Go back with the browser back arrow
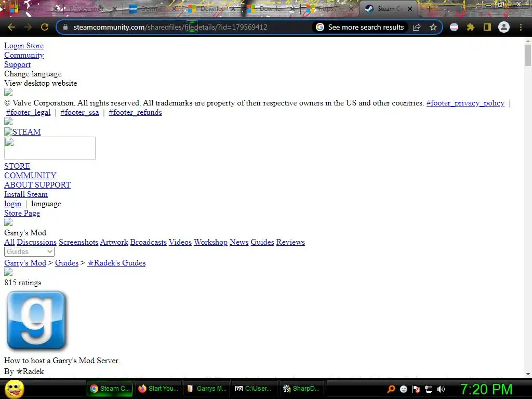The width and height of the screenshot is (532, 399). [x=11, y=27]
